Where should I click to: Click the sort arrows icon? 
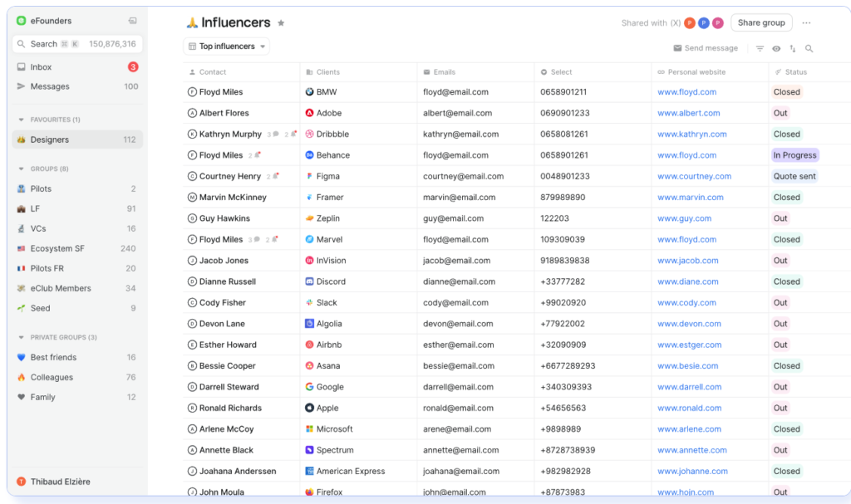coord(793,48)
